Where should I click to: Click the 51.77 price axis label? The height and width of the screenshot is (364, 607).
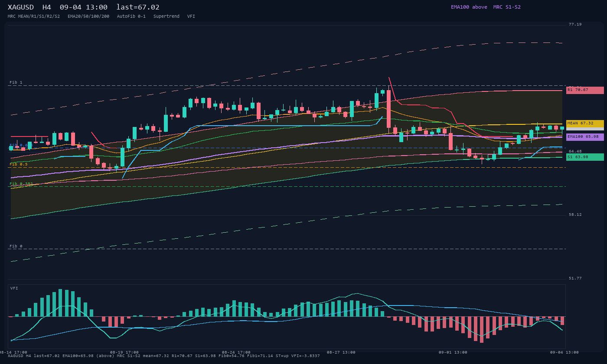[x=575, y=278]
